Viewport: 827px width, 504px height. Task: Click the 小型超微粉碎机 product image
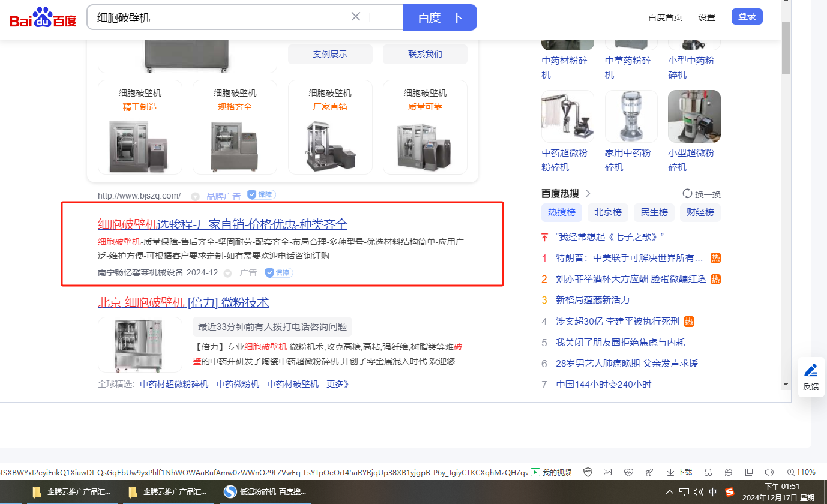[694, 116]
